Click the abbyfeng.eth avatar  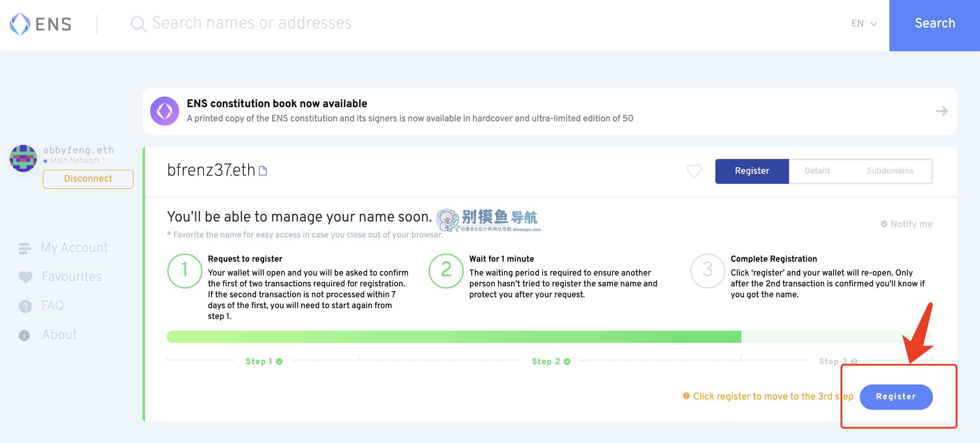point(23,158)
